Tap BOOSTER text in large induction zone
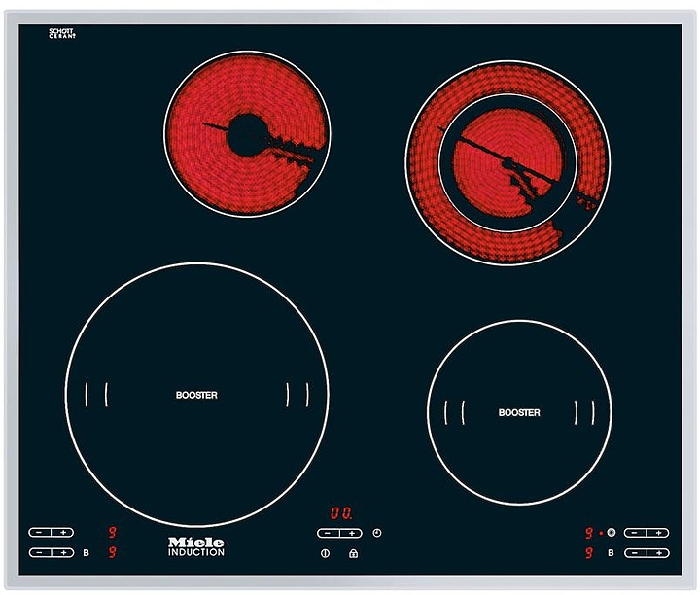The height and width of the screenshot is (595, 700). click(196, 395)
